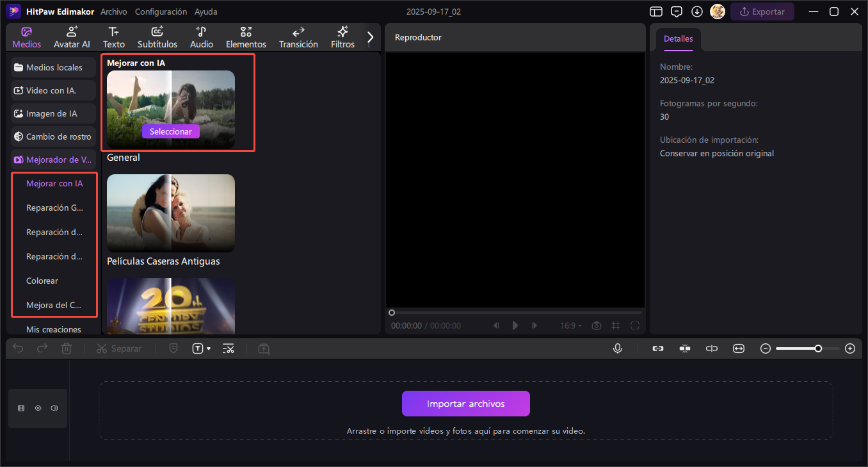Switch to the Subtítulos tab
868x467 pixels.
point(157,37)
